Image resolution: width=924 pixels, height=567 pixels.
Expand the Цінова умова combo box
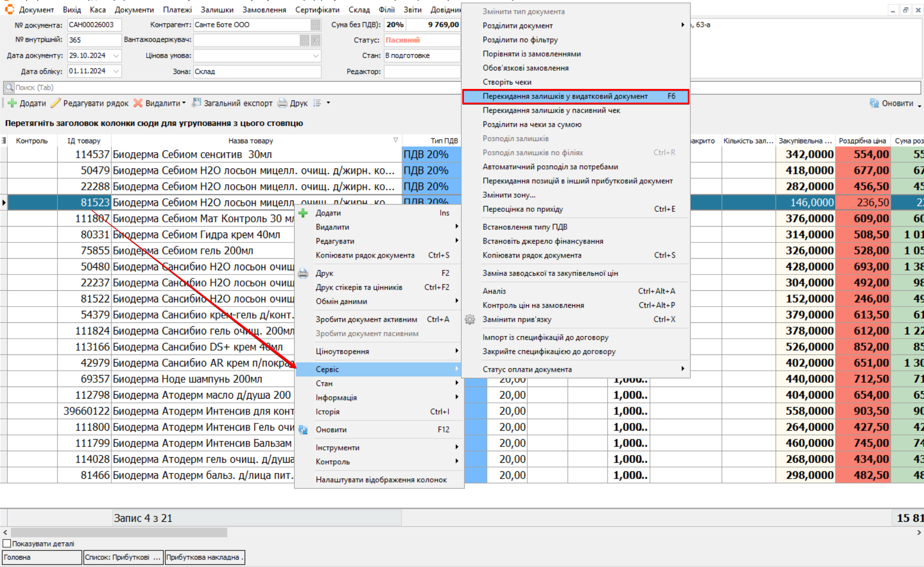(316, 56)
